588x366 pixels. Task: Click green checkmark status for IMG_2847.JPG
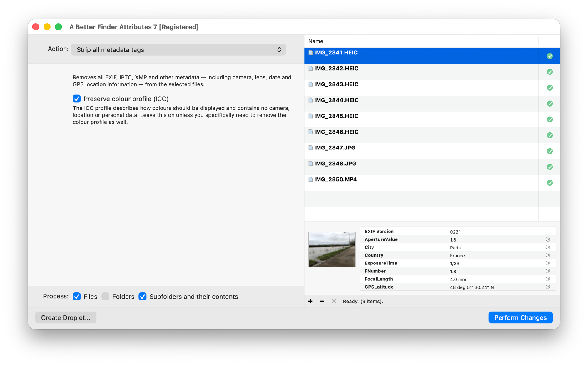[550, 151]
